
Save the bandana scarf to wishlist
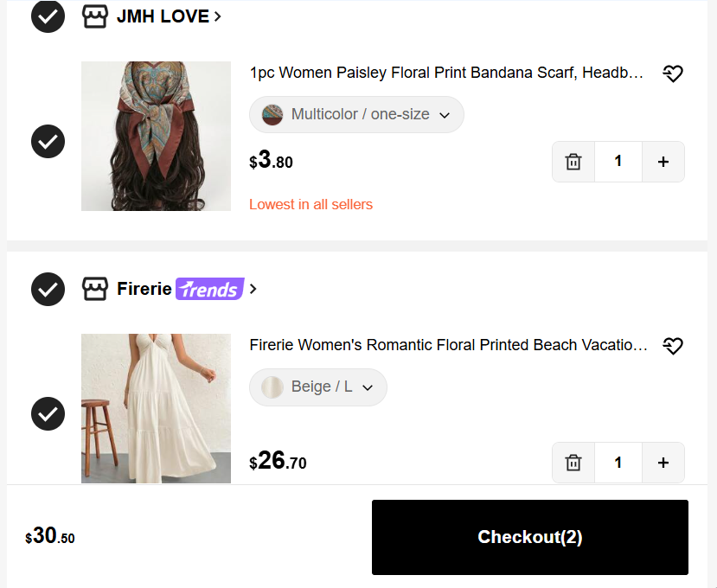coord(673,73)
